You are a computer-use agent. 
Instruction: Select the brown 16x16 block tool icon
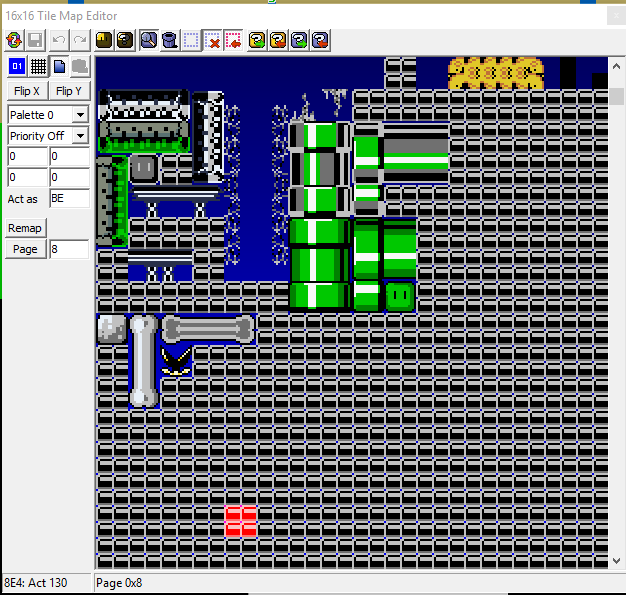click(x=104, y=40)
